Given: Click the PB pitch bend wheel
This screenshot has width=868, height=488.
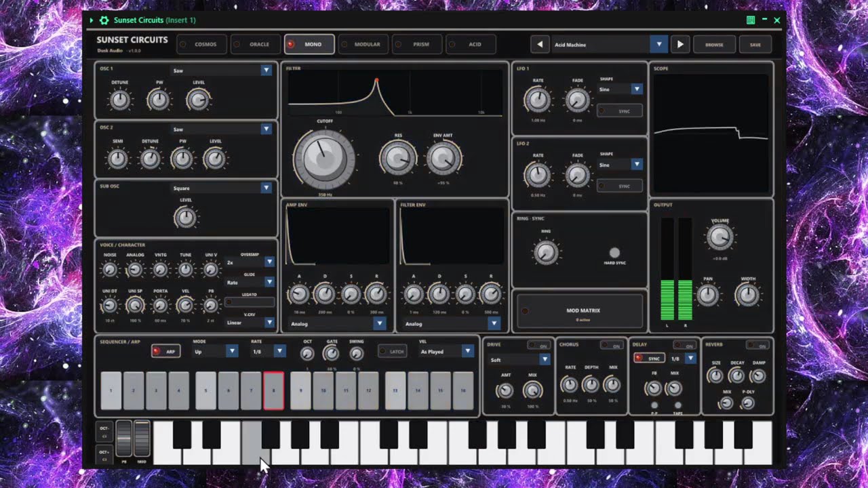Looking at the screenshot, I should pyautogui.click(x=123, y=439).
